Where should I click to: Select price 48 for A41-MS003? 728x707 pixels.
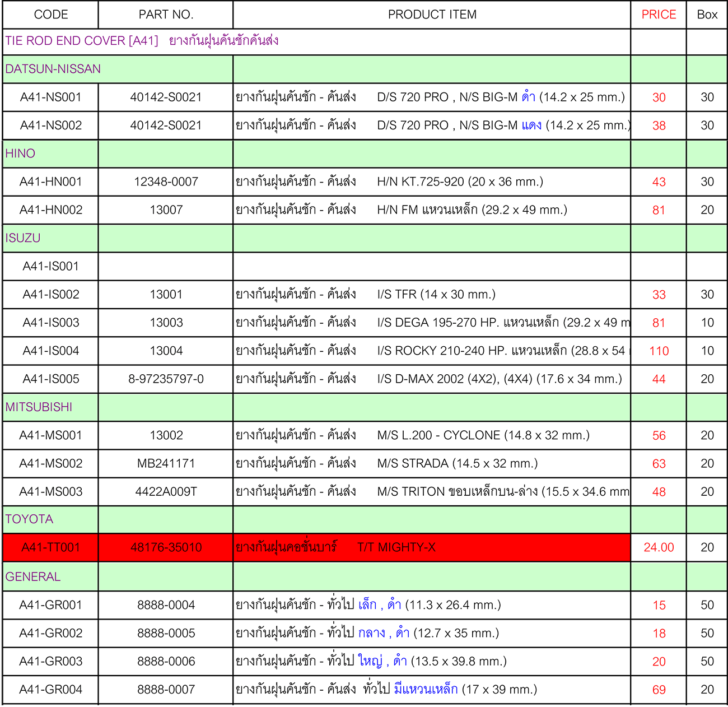pos(659,492)
